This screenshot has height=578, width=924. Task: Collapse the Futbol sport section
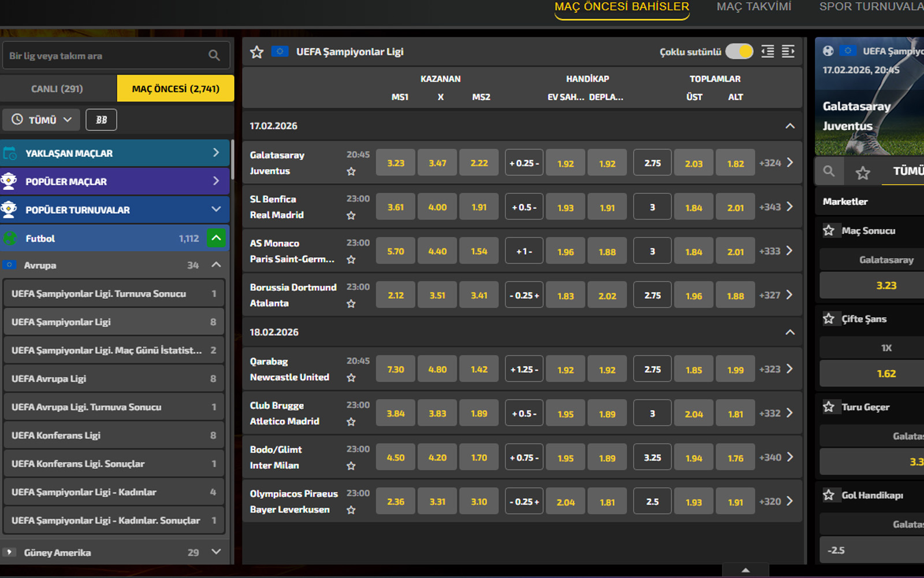(x=216, y=238)
